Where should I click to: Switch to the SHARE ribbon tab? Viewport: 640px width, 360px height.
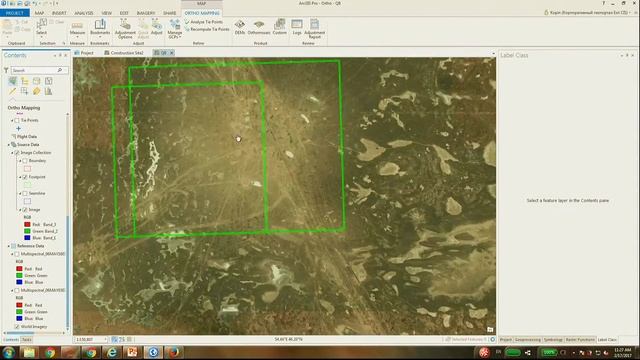click(169, 13)
